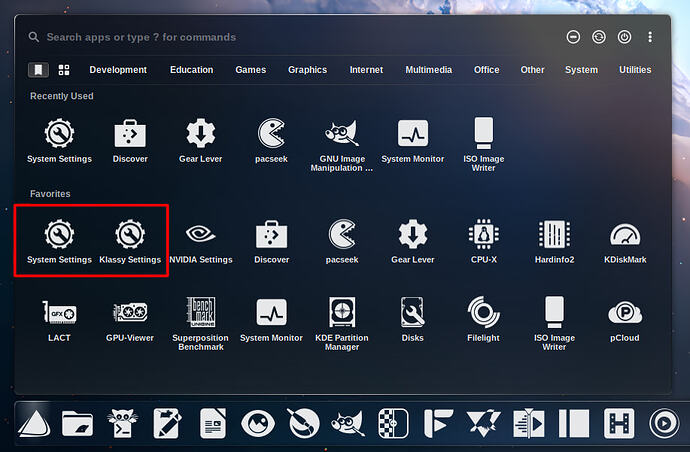Open KDE Partition Manager
Image resolution: width=690 pixels, height=452 pixels.
pos(342,324)
